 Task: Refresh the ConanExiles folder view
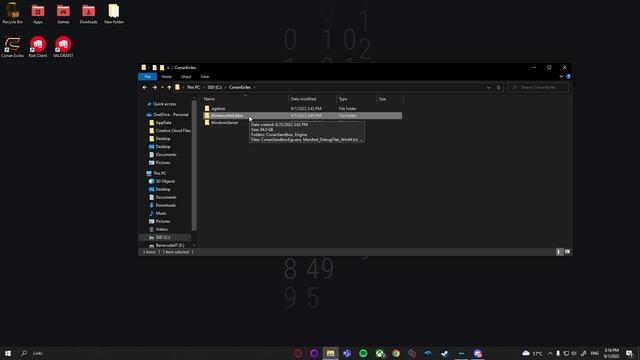[498, 87]
